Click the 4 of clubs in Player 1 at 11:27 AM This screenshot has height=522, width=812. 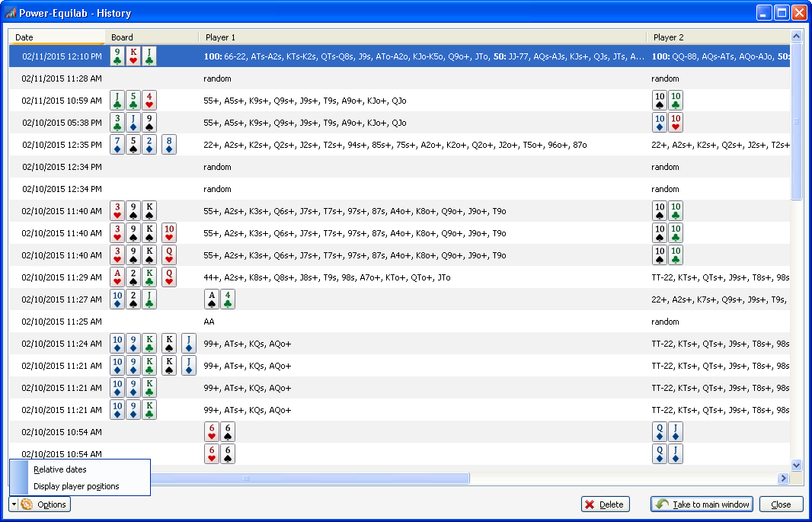click(x=227, y=299)
